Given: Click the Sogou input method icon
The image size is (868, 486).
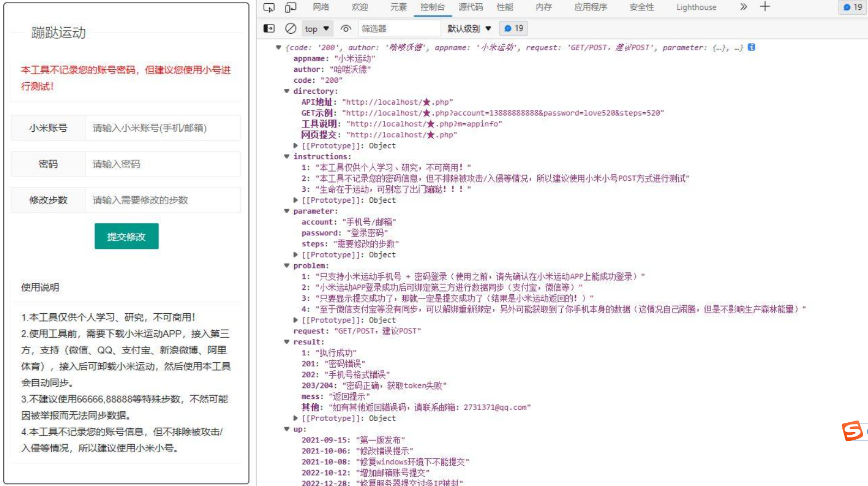Looking at the screenshot, I should click(x=853, y=430).
